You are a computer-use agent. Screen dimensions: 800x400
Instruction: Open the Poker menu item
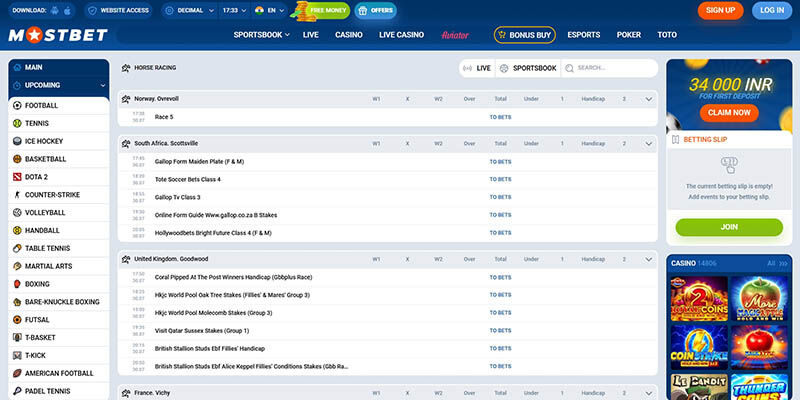click(x=629, y=35)
